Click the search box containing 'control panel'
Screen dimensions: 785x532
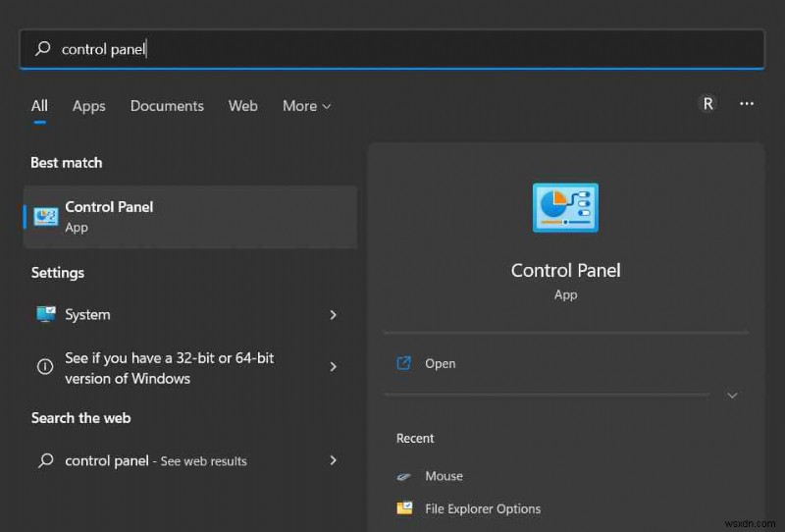(x=392, y=49)
